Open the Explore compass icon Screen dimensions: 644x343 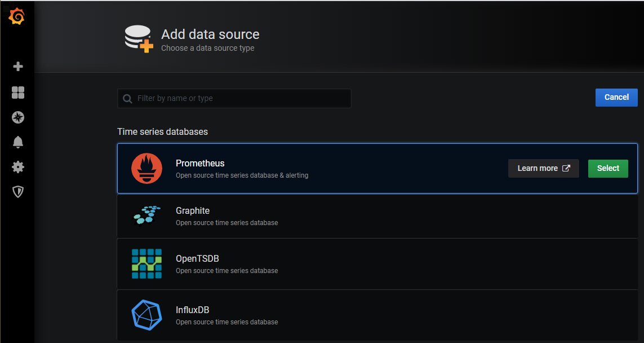pyautogui.click(x=18, y=117)
